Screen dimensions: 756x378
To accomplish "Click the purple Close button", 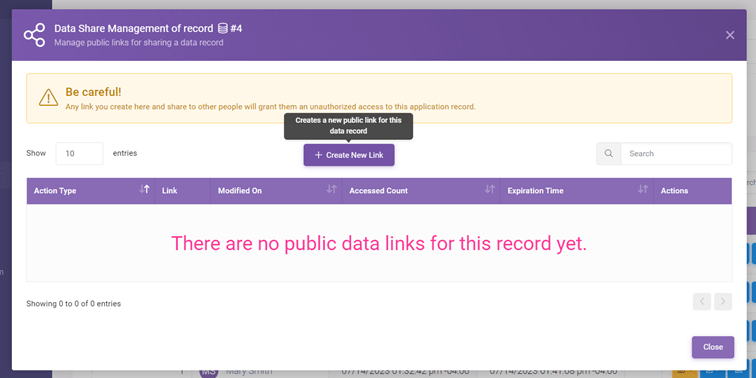I will (x=713, y=347).
